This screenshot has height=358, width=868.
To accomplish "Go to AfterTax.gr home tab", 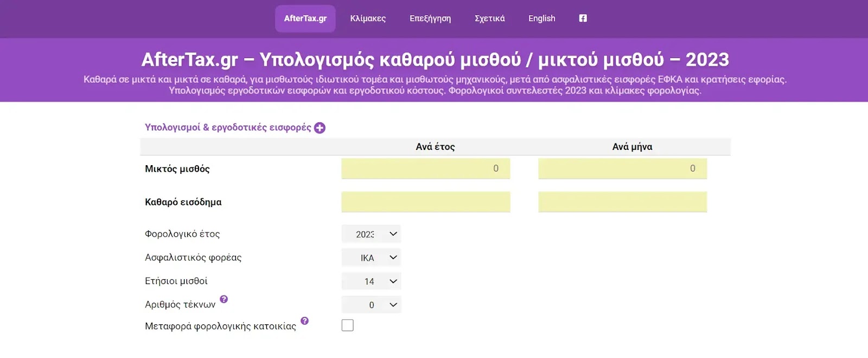I will 305,18.
